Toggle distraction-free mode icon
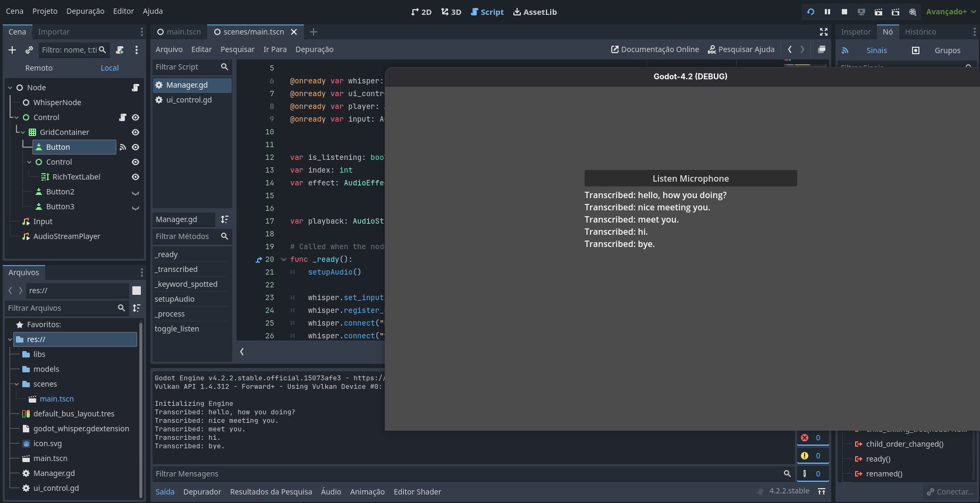Viewport: 980px width, 503px height. pos(824,32)
